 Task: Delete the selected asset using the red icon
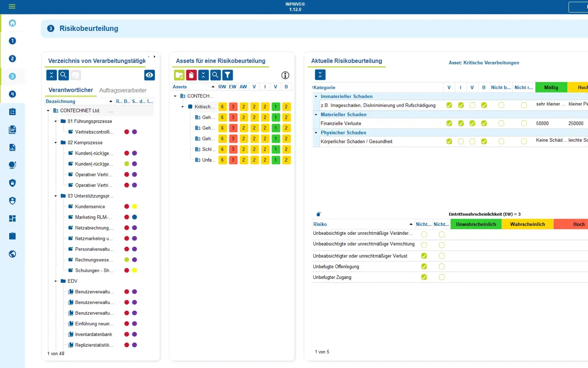191,75
